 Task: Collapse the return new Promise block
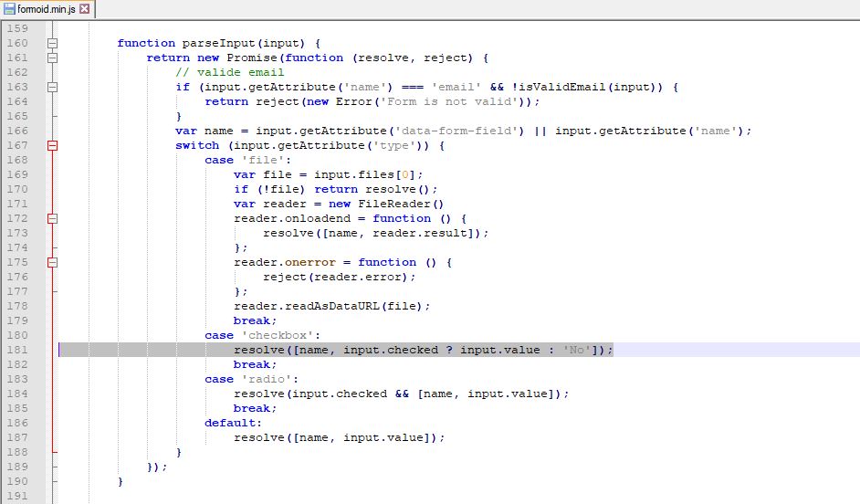tap(52, 58)
